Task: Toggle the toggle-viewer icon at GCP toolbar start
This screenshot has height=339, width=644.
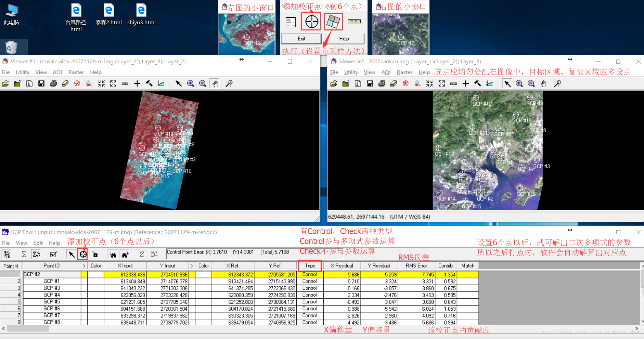Action: click(x=7, y=254)
